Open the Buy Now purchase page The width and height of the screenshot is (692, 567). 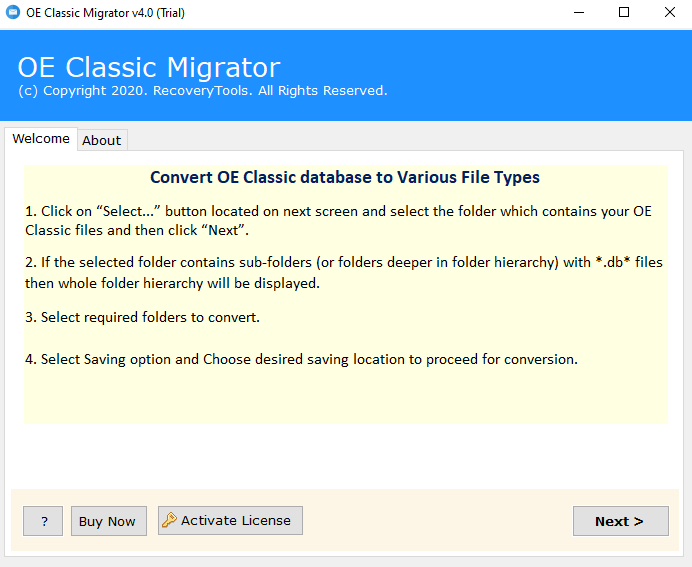pyautogui.click(x=109, y=521)
